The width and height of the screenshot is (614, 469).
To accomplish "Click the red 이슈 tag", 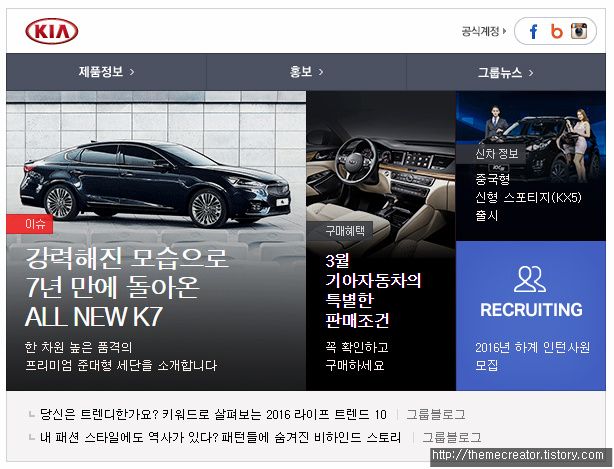I will (x=30, y=224).
